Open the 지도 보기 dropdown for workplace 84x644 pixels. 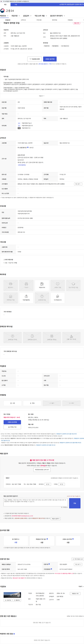(x=78, y=184)
